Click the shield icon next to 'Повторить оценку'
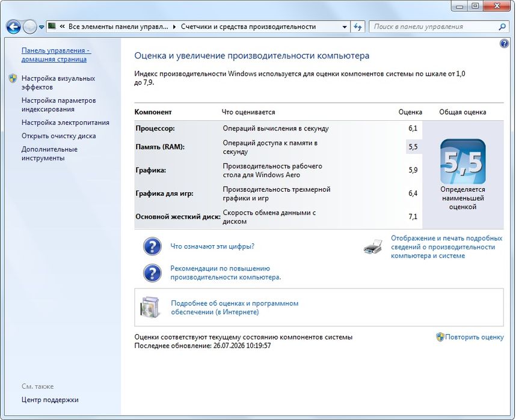 pos(440,337)
